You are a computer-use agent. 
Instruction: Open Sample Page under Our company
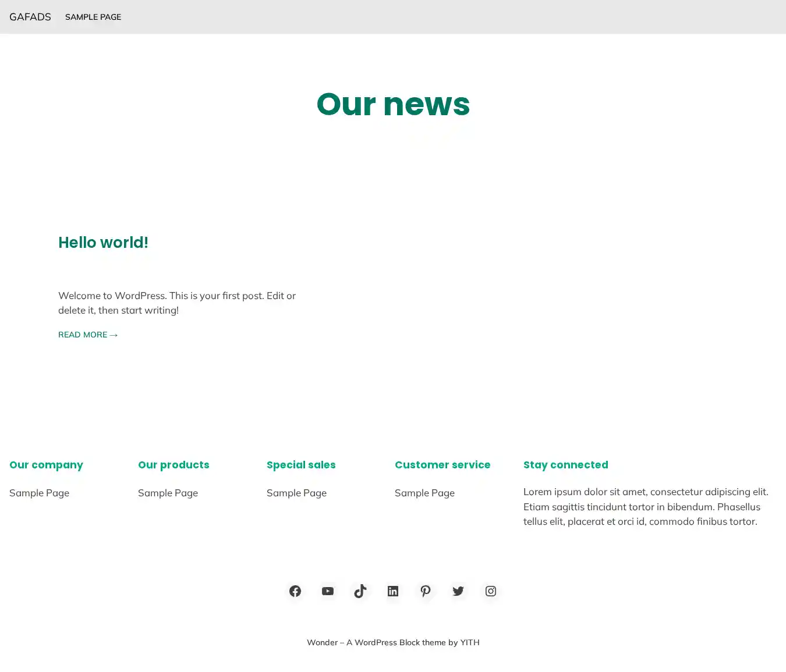click(39, 493)
